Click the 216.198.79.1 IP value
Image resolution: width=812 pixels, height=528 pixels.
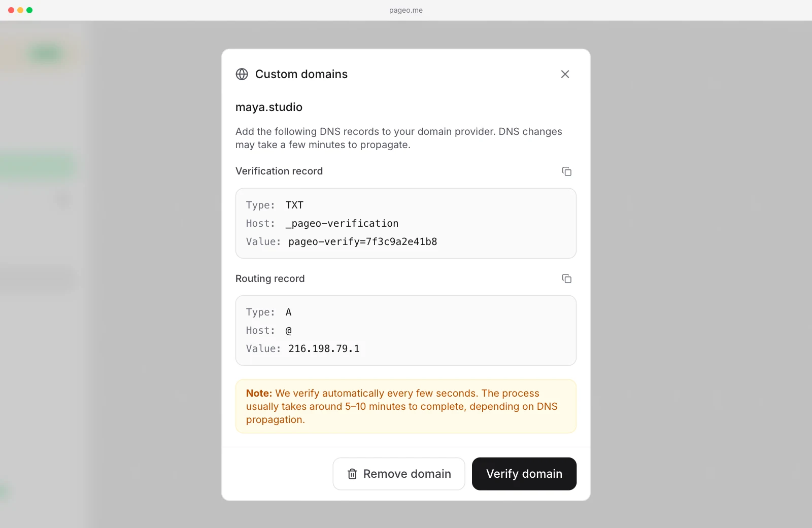coord(324,348)
